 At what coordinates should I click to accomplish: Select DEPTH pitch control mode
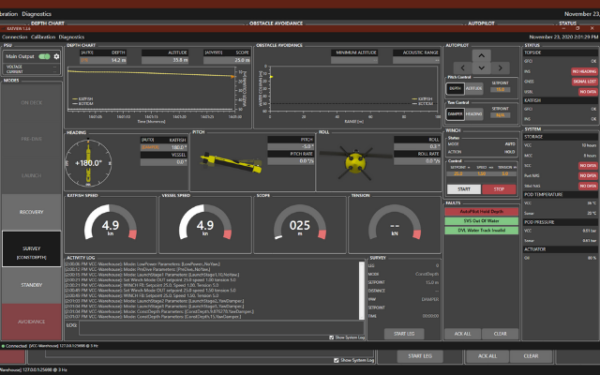click(455, 89)
